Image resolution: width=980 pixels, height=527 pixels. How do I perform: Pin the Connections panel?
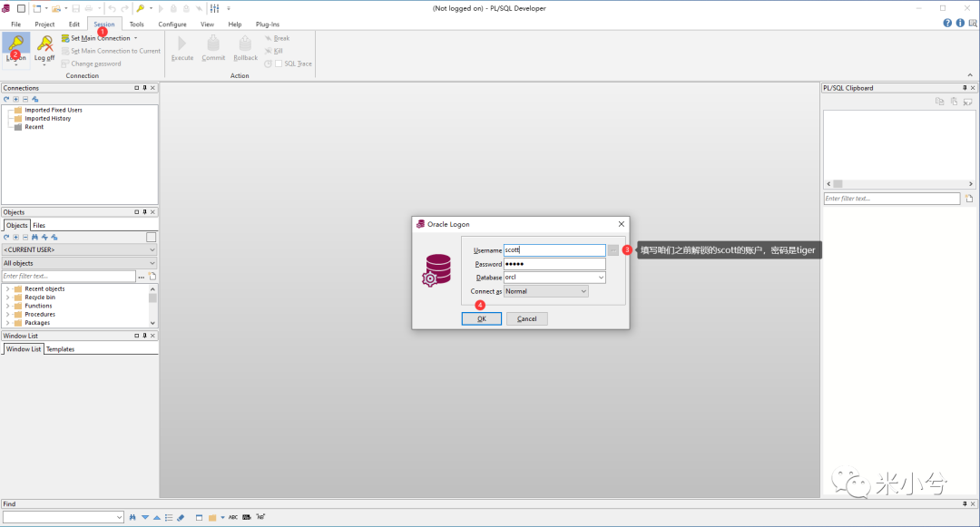click(x=144, y=88)
